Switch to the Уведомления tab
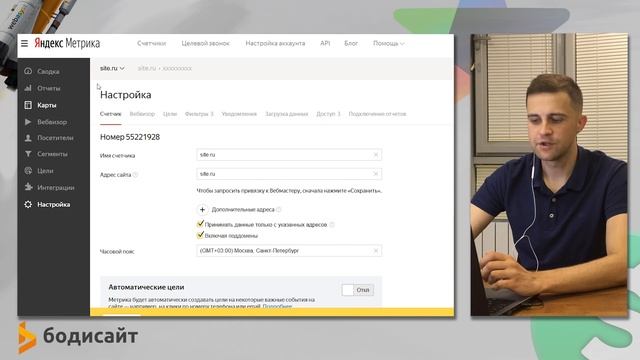 239,114
